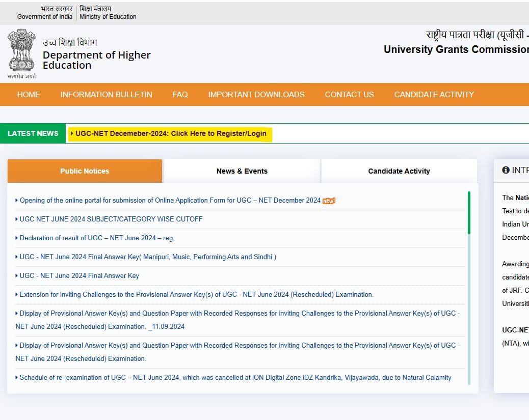
Task: Open the UGC NET JUNE 2024 cutoff notice
Action: [111, 219]
